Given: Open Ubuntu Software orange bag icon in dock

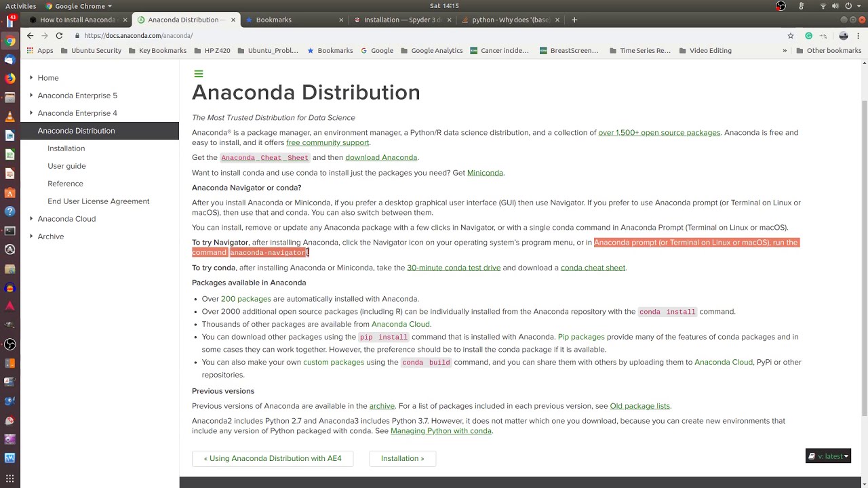Looking at the screenshot, I should click(9, 192).
